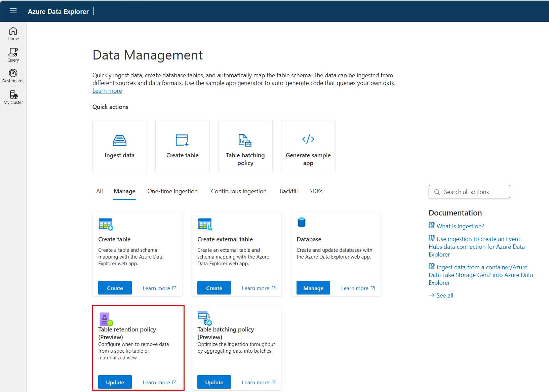This screenshot has width=549, height=392.
Task: Select the Manage tab
Action: coord(125,191)
